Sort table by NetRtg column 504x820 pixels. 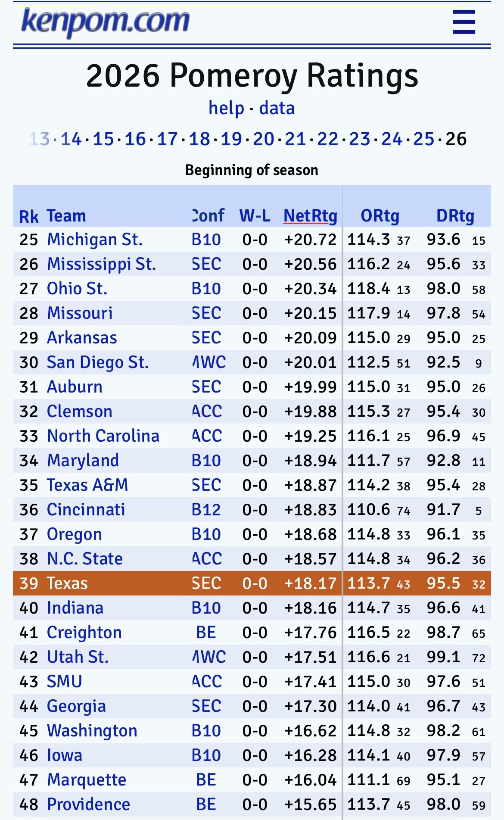310,215
